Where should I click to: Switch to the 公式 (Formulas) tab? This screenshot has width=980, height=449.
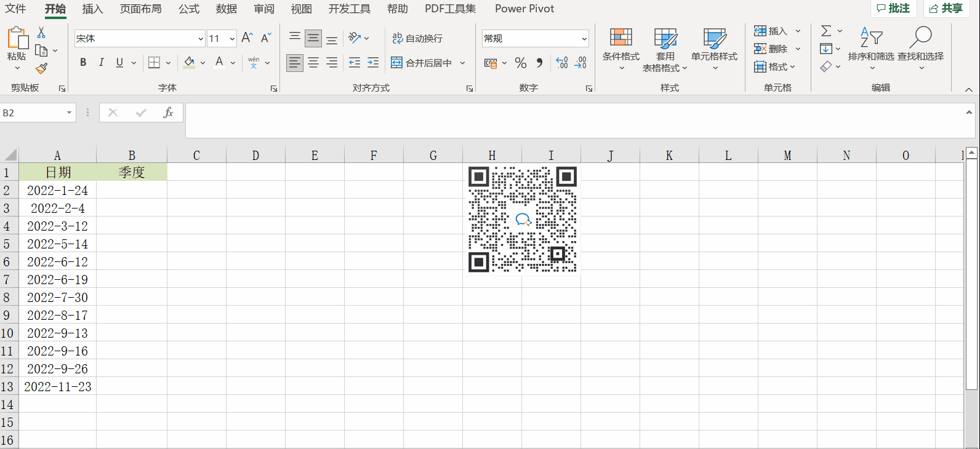click(x=189, y=9)
